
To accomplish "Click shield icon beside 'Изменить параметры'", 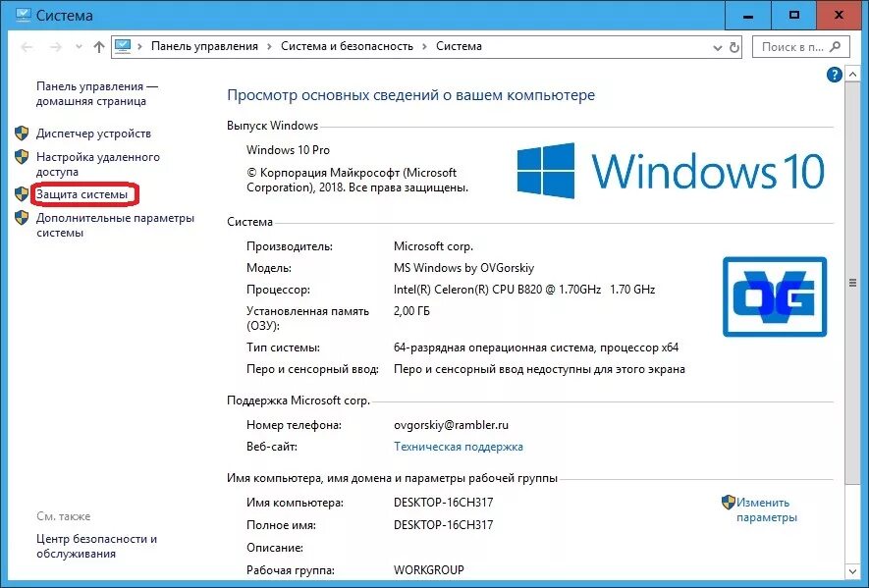I will [729, 503].
